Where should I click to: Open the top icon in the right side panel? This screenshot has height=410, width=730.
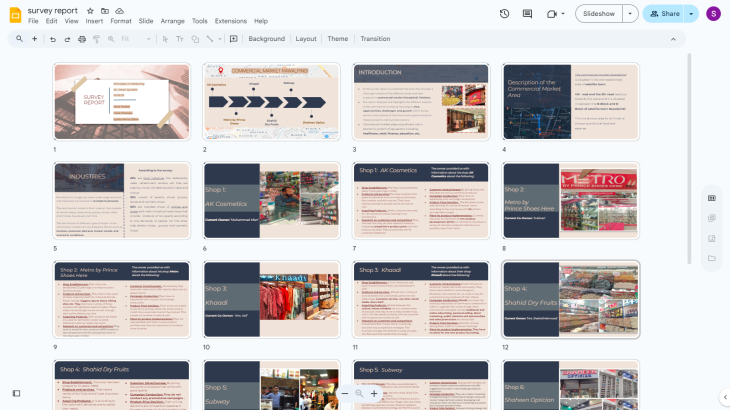pyautogui.click(x=712, y=198)
